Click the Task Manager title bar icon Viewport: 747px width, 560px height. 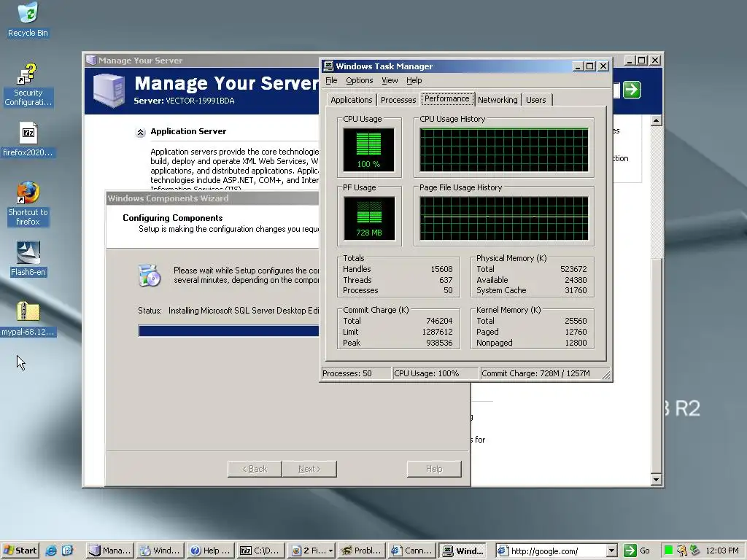tap(328, 66)
